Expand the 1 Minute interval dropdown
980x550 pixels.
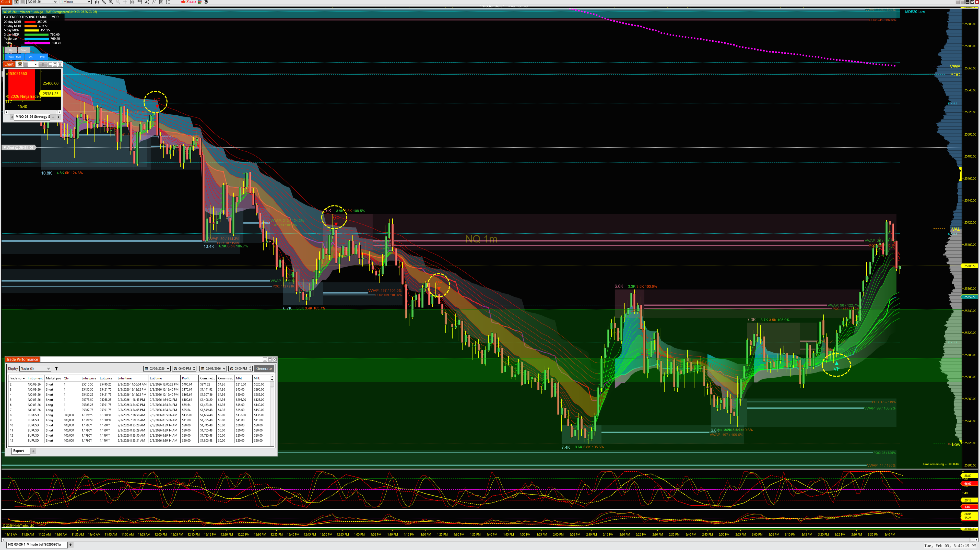click(89, 2)
